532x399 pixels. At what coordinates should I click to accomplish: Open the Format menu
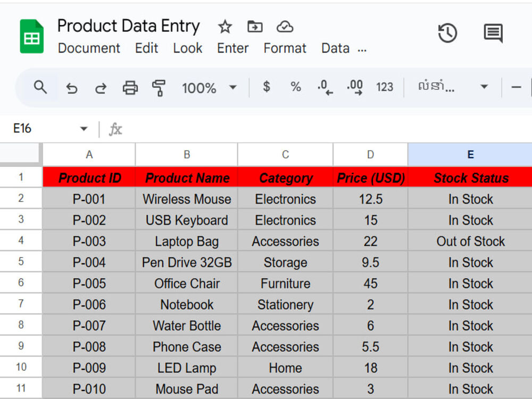285,48
